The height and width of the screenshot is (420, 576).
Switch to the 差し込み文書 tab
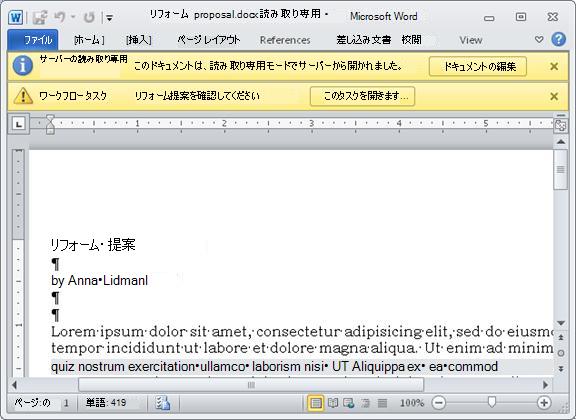[x=363, y=40]
